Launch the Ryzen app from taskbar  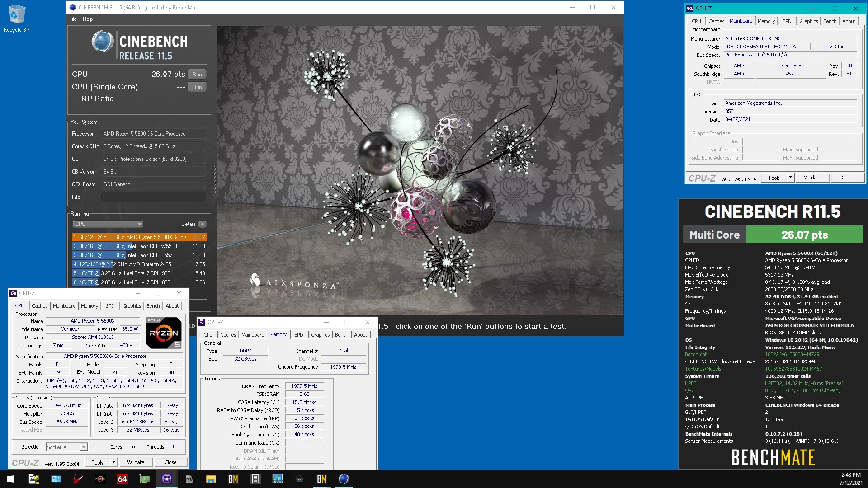100,479
